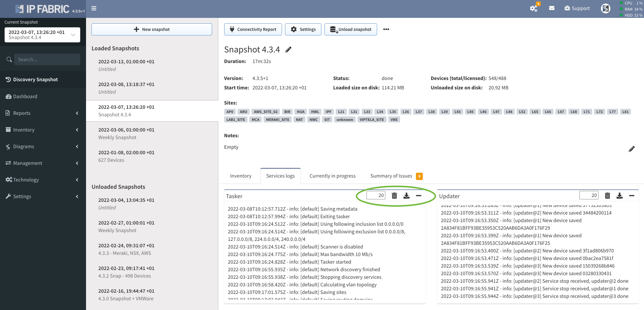Screen dimensions: 644x310
Task: Open Discovery Snapshot page
Action: pyautogui.click(x=42, y=79)
